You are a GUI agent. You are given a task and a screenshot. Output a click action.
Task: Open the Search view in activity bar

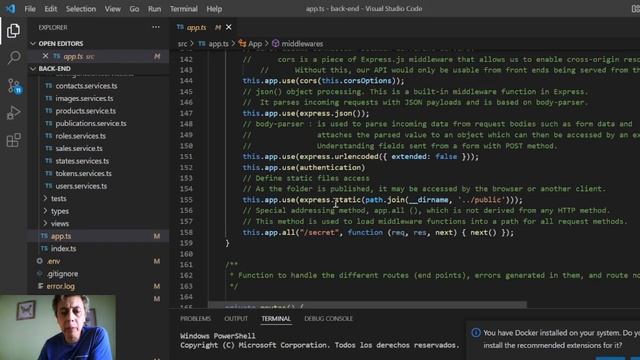pos(13,58)
